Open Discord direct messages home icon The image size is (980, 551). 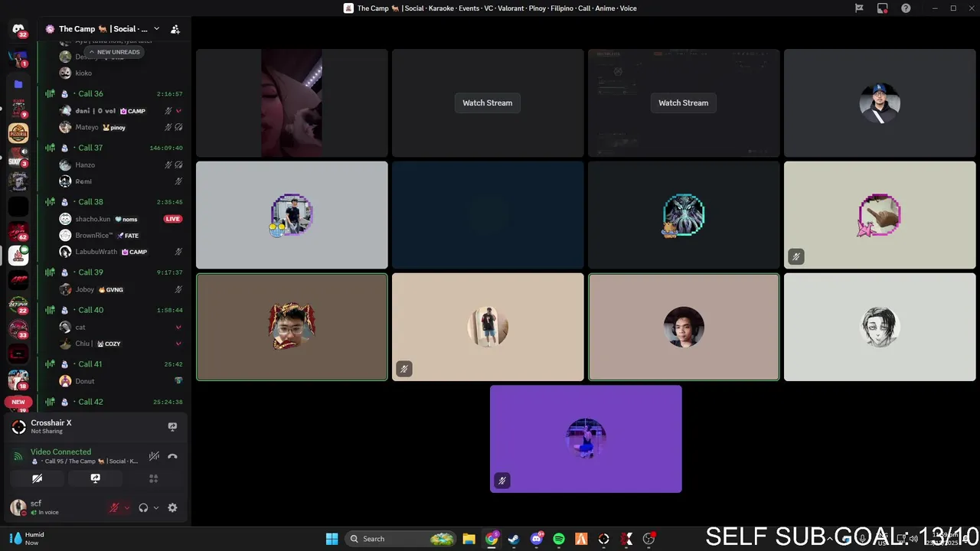tap(18, 29)
